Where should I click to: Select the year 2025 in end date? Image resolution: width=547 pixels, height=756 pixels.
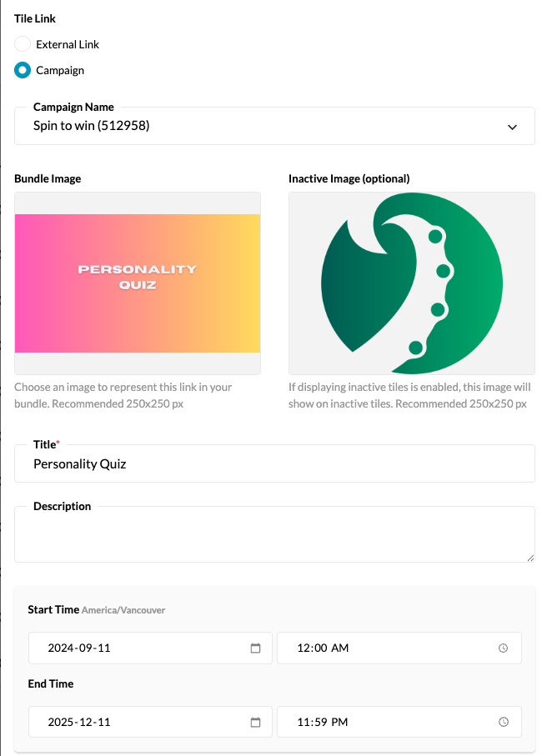point(62,723)
